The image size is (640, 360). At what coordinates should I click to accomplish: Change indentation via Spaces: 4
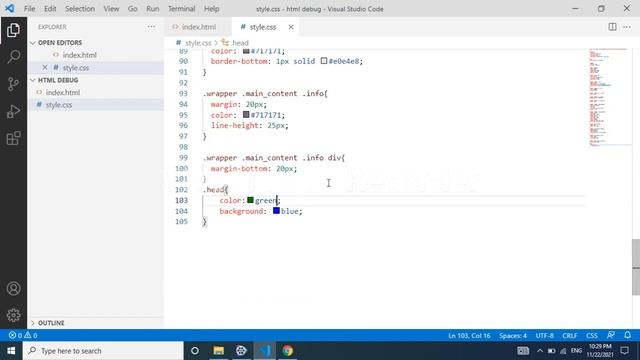tap(513, 336)
